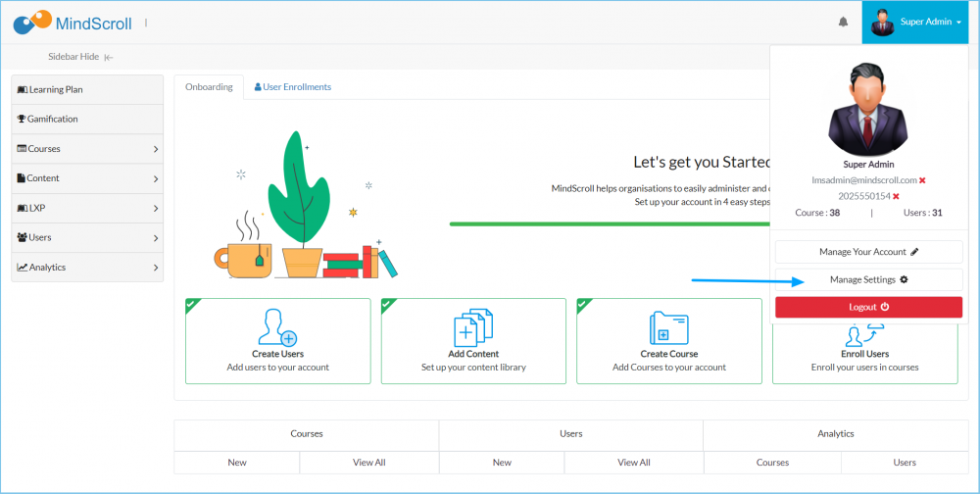Viewport: 980px width, 494px height.
Task: Open the Enroll Users card title
Action: coord(865,354)
